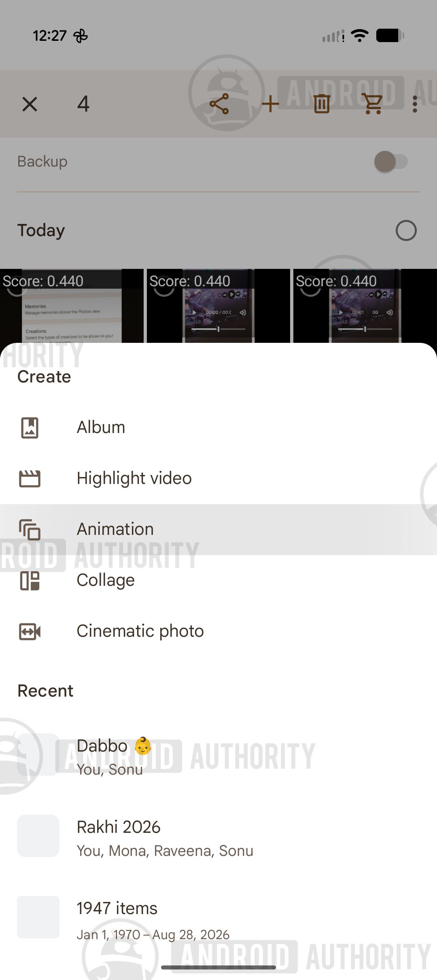
Task: Tap the Rakhi 2026 album thumbnail
Action: [x=38, y=836]
